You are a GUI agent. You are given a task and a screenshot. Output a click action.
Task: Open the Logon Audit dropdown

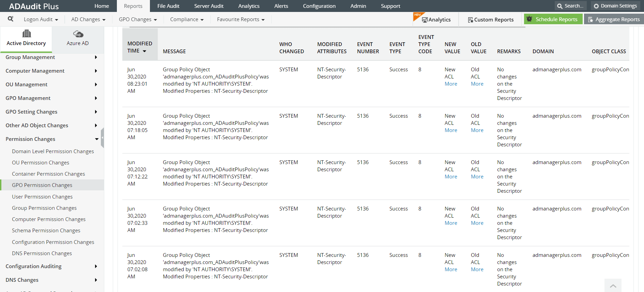pyautogui.click(x=41, y=19)
